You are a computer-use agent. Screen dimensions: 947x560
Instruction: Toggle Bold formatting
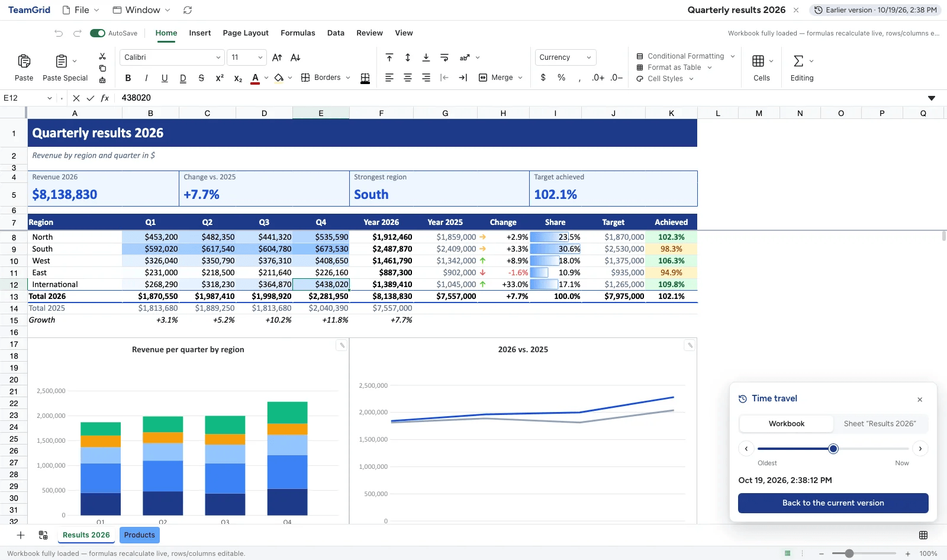click(x=128, y=78)
